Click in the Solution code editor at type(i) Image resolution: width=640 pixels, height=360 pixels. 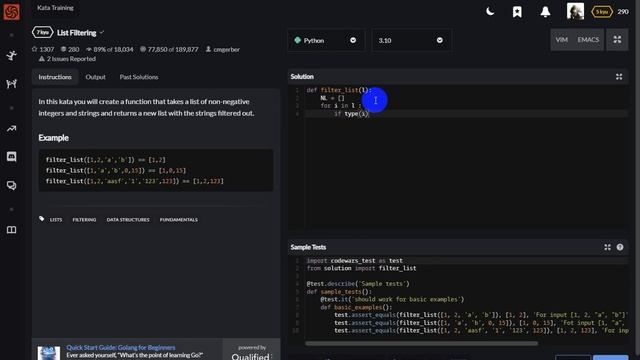[356, 114]
